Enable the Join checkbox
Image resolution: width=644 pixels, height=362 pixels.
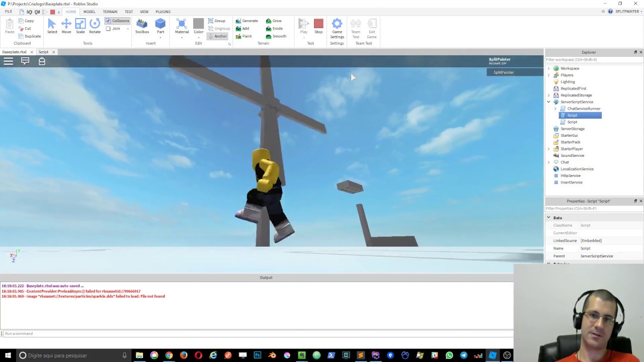tap(108, 29)
